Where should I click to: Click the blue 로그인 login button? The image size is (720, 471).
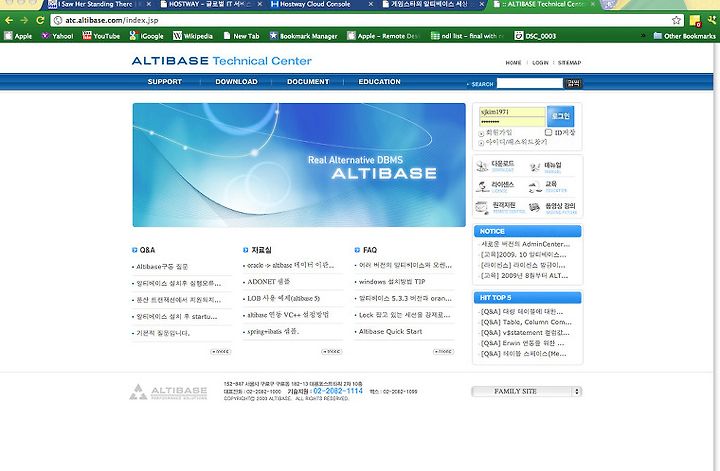[560, 116]
